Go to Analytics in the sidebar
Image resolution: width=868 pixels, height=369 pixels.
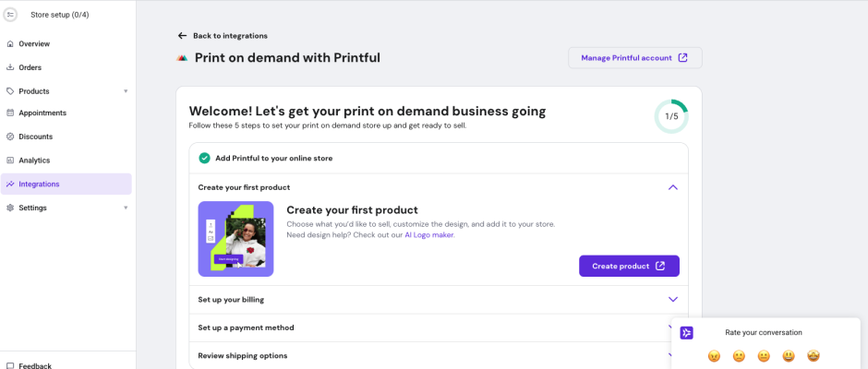pos(34,161)
